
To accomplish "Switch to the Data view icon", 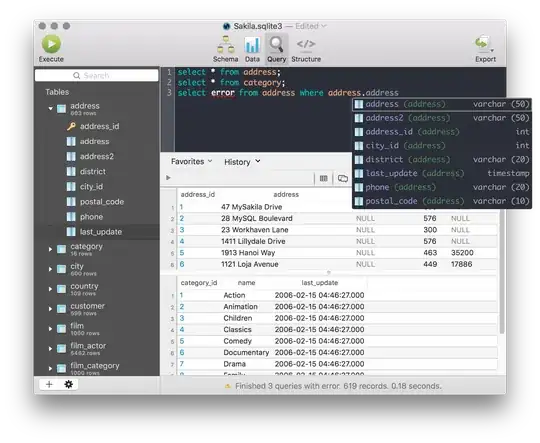I will (x=252, y=49).
